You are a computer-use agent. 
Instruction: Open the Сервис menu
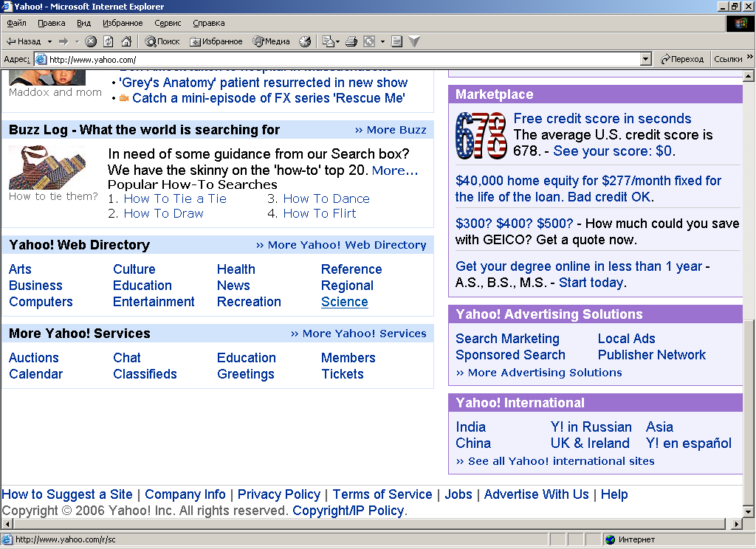tap(168, 23)
